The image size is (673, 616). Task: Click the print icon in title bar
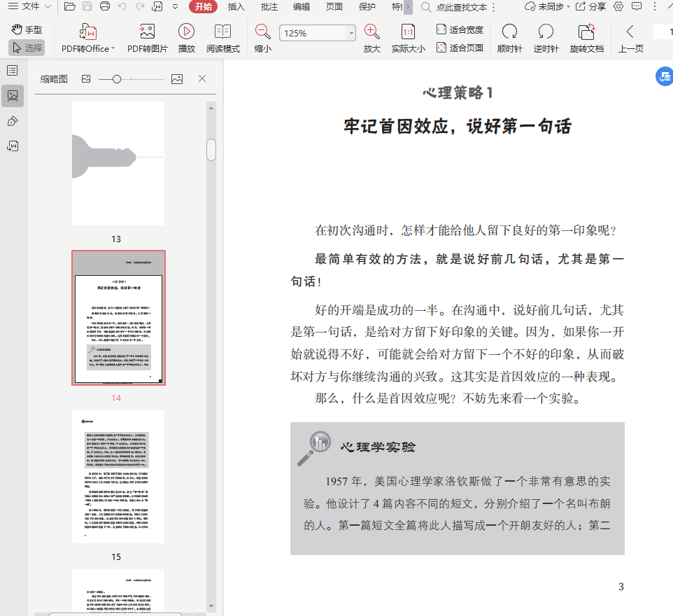[x=105, y=7]
